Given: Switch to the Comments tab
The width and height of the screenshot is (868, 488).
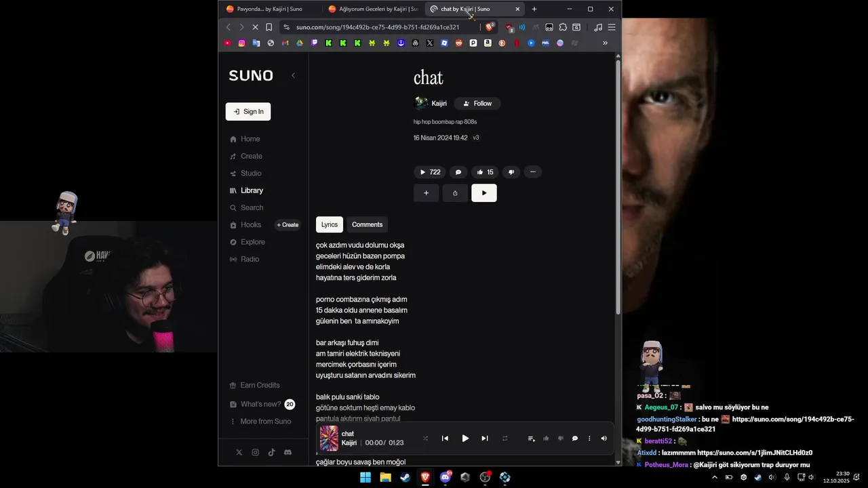Looking at the screenshot, I should coord(367,225).
